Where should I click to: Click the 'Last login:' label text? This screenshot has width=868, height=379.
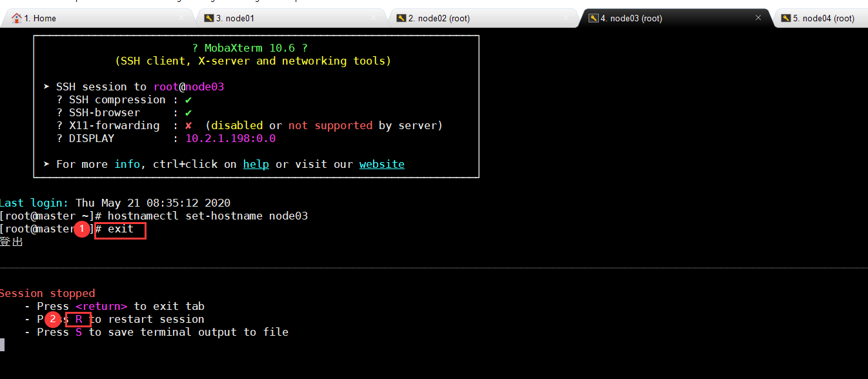[34, 203]
